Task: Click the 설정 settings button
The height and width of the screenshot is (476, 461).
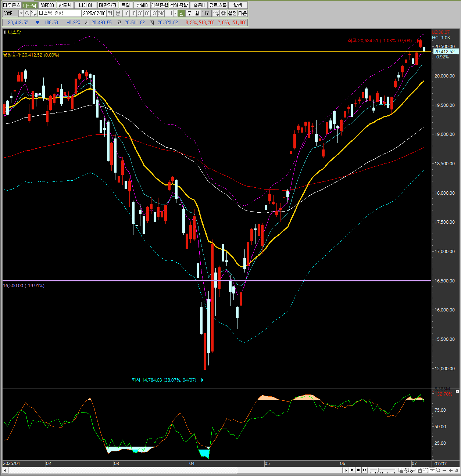Action: [232, 13]
